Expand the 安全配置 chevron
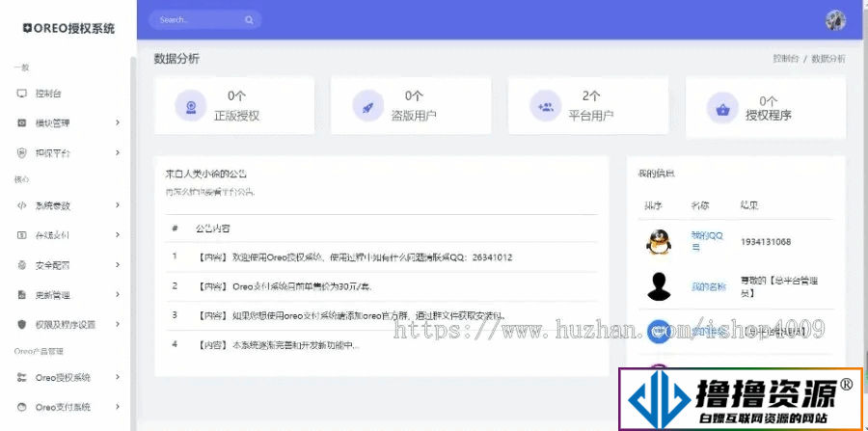Image resolution: width=868 pixels, height=431 pixels. [x=118, y=265]
